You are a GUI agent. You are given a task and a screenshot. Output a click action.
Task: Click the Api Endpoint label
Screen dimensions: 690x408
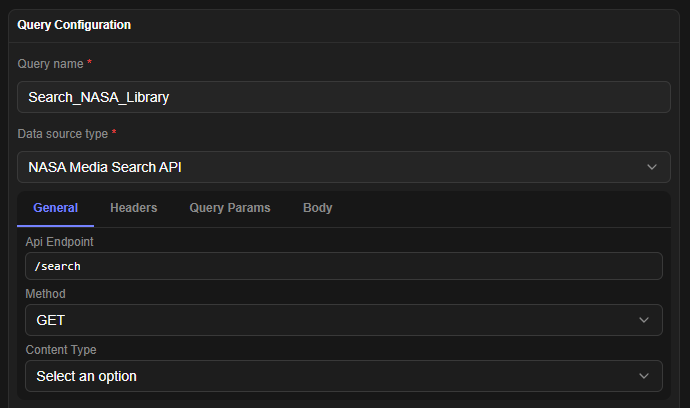(59, 242)
